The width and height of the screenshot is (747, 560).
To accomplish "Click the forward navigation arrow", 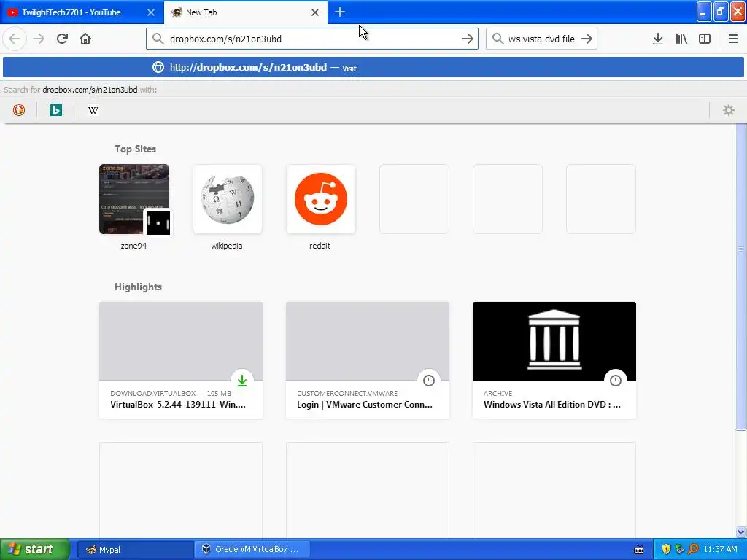I will [x=39, y=39].
